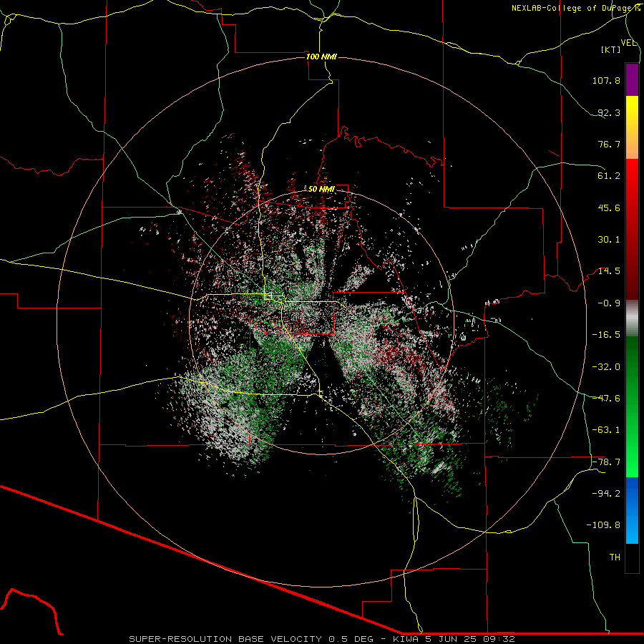Click the -78.7 velocity scale value
The image size is (644, 644).
(x=606, y=462)
